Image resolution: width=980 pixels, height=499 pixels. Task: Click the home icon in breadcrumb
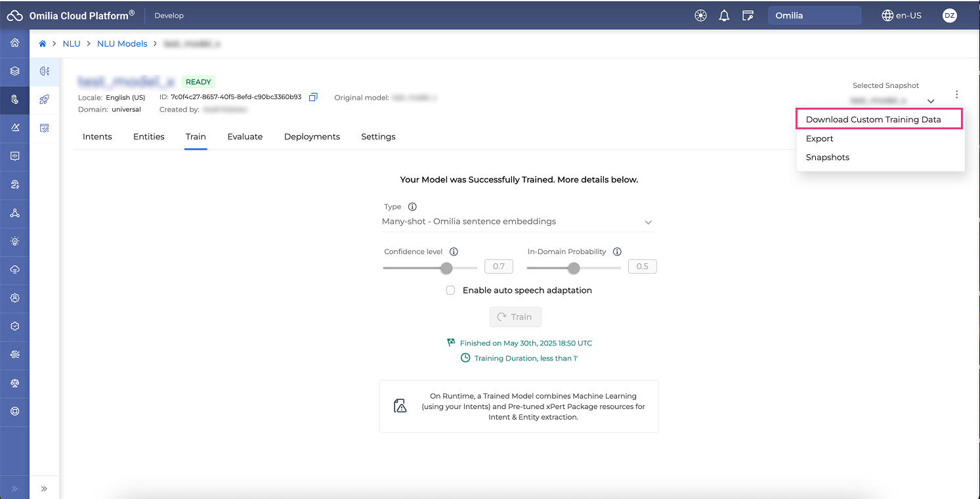coord(43,44)
